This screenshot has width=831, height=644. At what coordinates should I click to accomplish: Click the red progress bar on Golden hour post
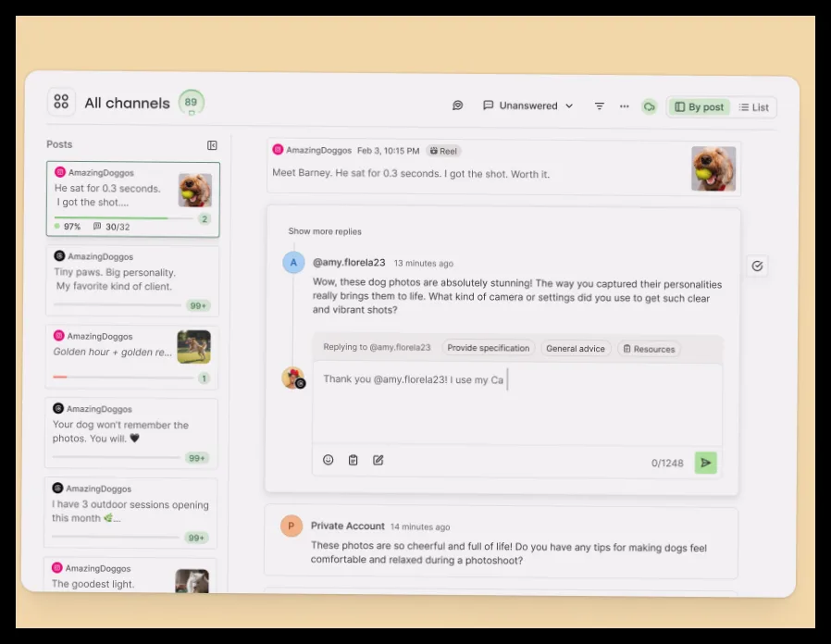[123, 377]
